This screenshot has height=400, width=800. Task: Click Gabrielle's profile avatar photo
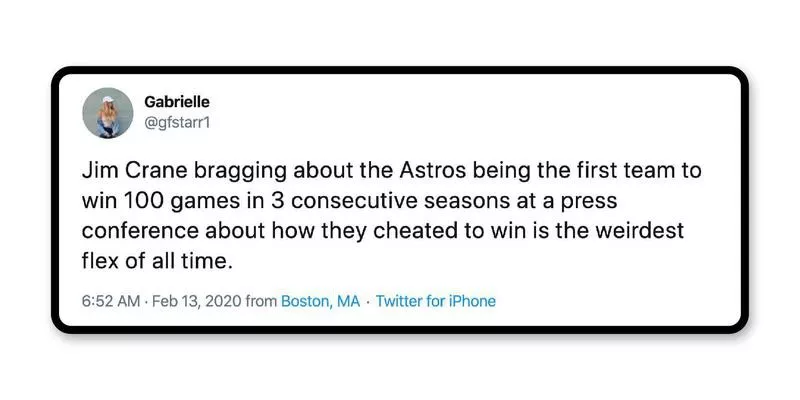point(108,112)
